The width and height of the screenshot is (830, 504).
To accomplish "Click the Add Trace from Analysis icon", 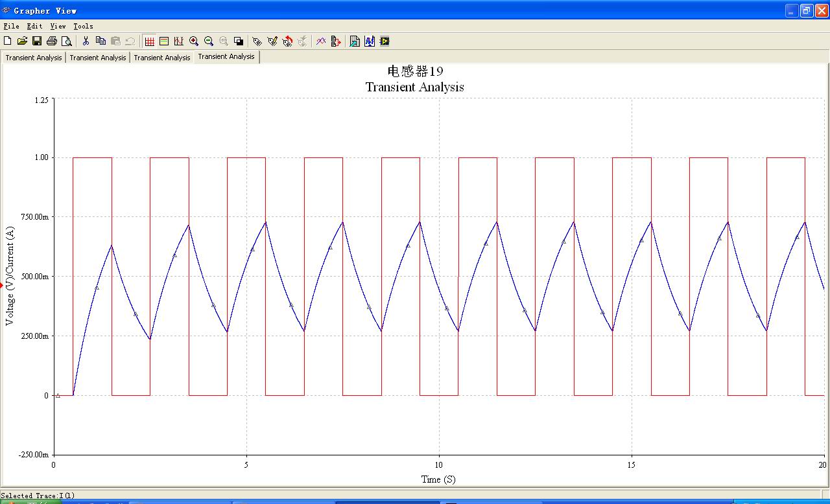I will point(336,41).
